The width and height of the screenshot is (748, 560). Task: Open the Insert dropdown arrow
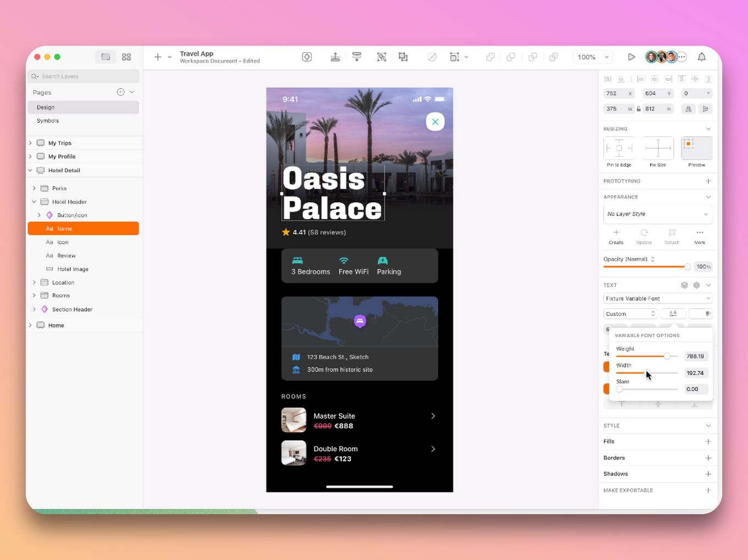click(x=169, y=57)
